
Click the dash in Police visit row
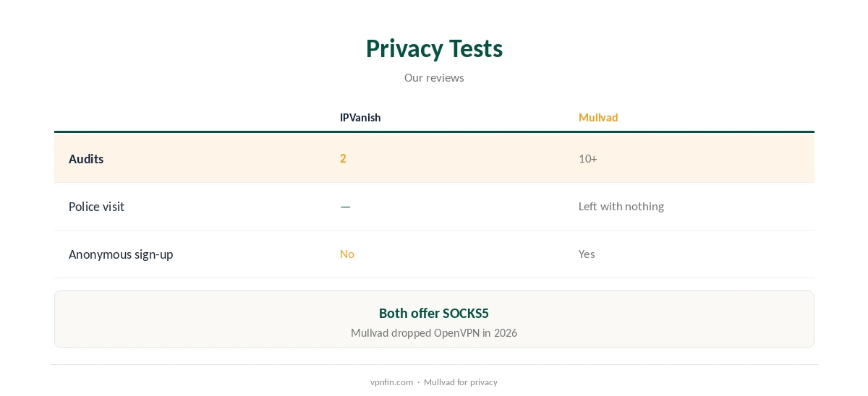point(345,207)
